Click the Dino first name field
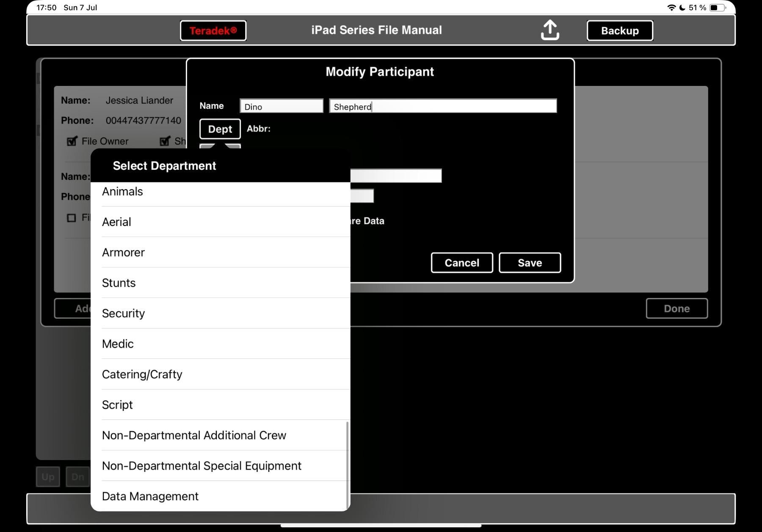762x532 pixels. pos(282,106)
